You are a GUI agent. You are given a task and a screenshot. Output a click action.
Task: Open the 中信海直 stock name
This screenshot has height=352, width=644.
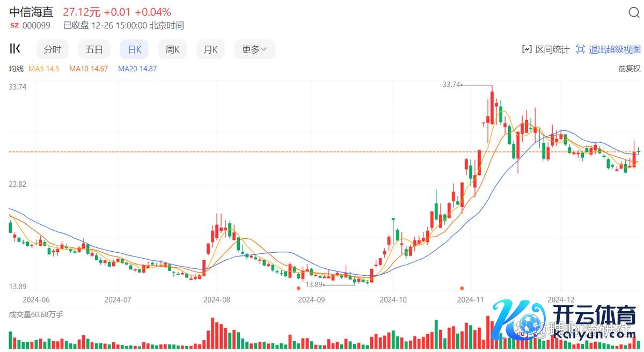(x=32, y=12)
